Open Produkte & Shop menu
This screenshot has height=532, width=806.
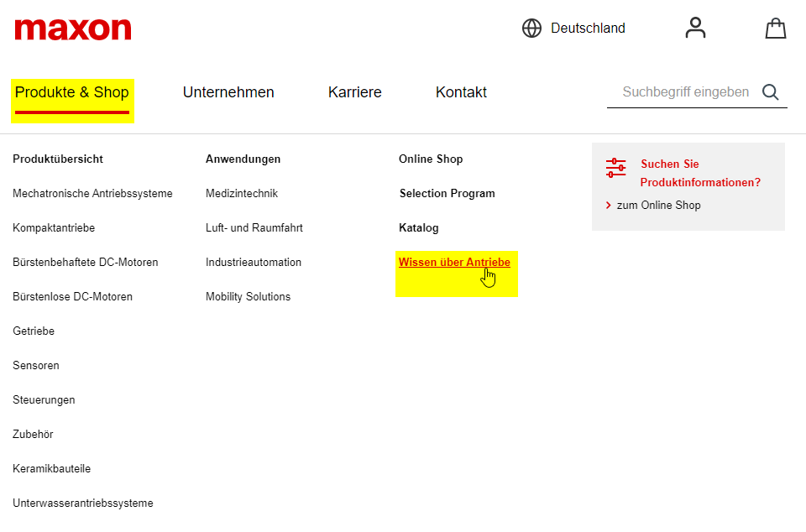[x=72, y=92]
